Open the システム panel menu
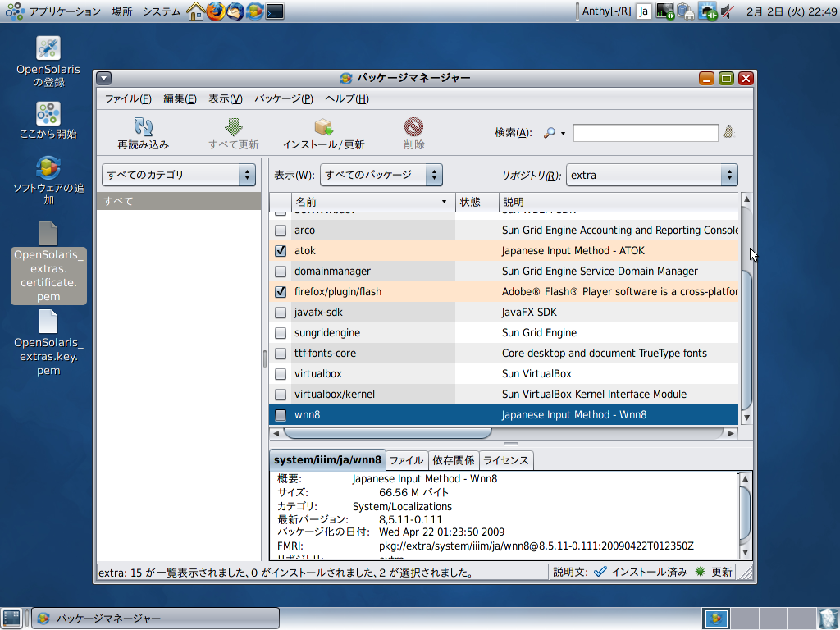 click(x=162, y=11)
